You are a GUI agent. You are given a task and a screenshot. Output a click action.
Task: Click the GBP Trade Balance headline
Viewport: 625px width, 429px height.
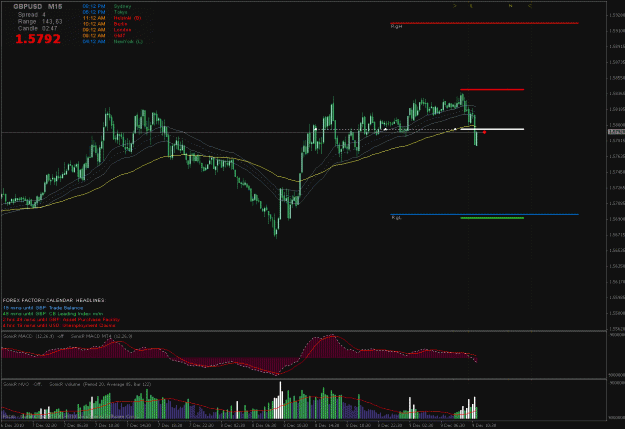tap(43, 308)
